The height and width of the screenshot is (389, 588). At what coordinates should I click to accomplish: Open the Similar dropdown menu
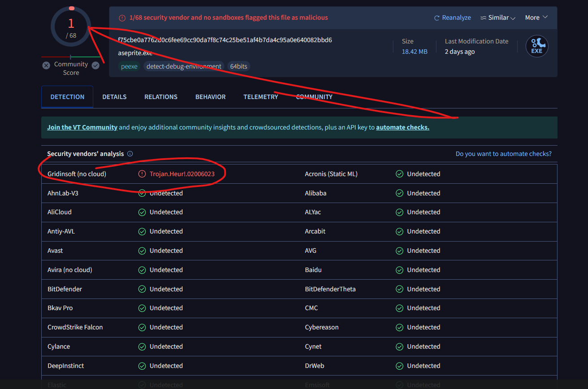coord(497,18)
